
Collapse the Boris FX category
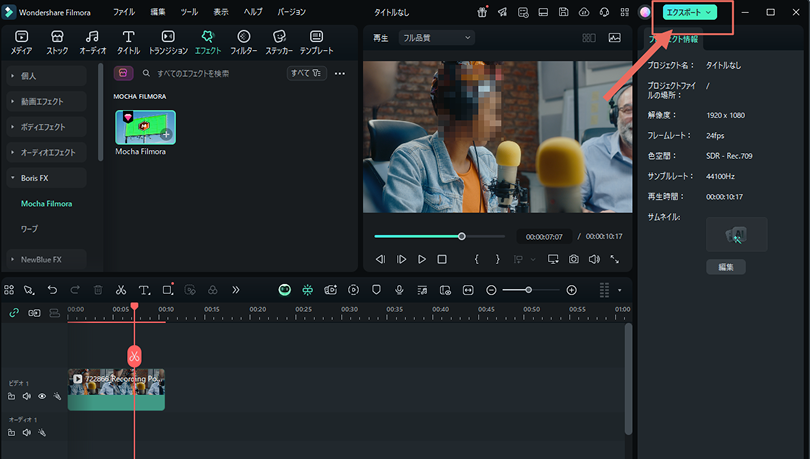(x=46, y=178)
